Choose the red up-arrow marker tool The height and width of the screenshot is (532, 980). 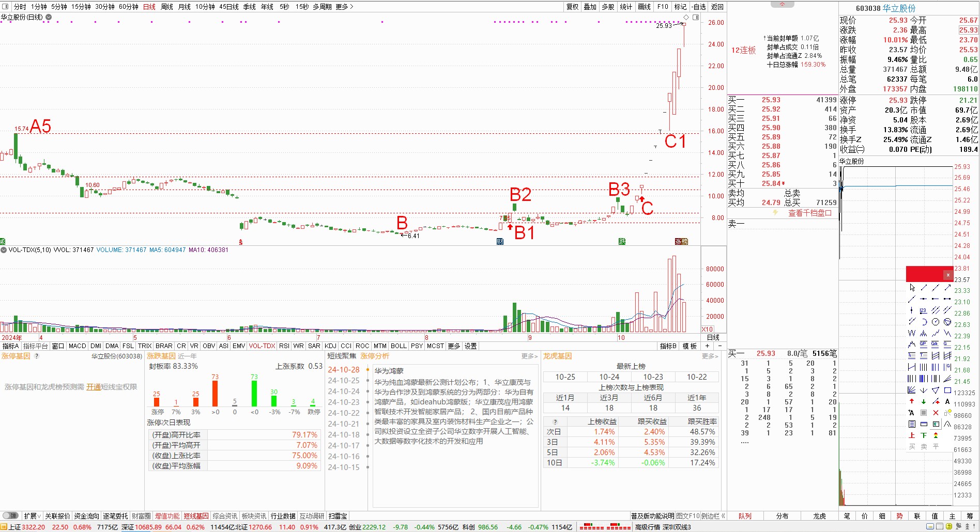(912, 401)
